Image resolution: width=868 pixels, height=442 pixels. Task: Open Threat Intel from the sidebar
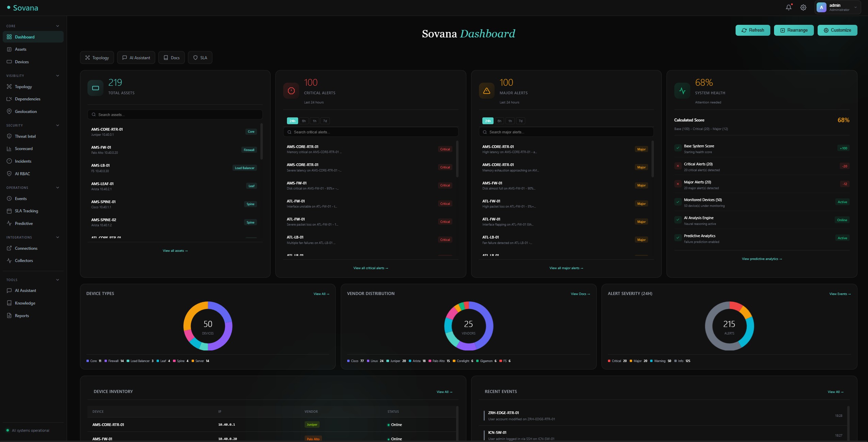tap(25, 136)
